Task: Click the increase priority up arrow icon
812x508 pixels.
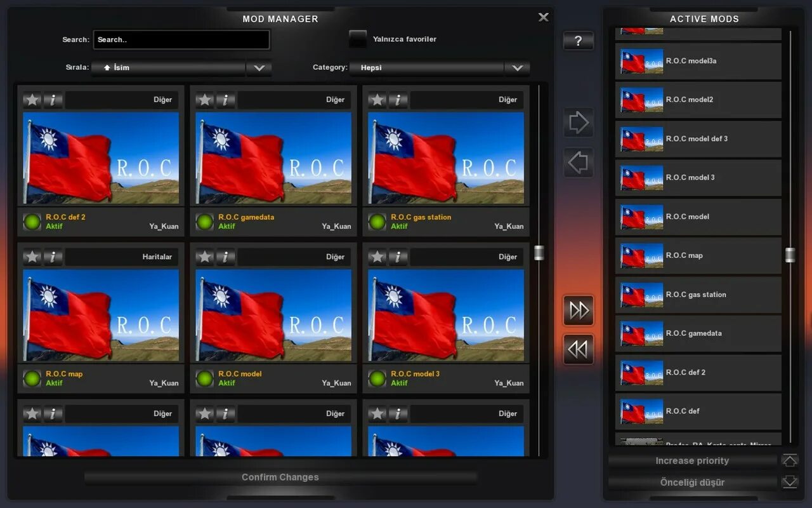Action: 789,460
